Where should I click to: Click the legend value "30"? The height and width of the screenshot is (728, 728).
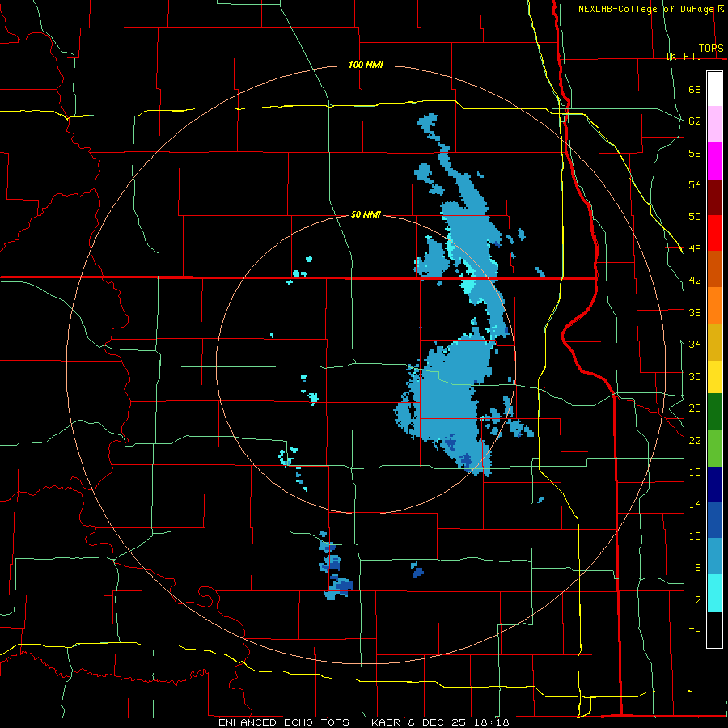coord(695,376)
